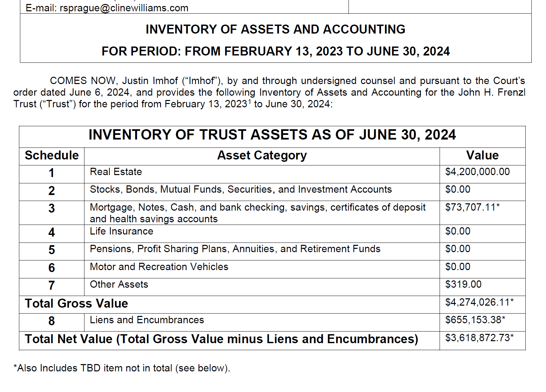This screenshot has height=392, width=546.
Task: Click the TBD item footnote text
Action: (122, 368)
